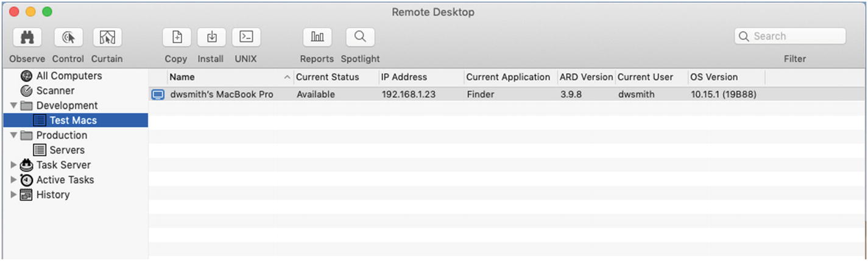Click the Copy toolbar icon

(x=177, y=37)
